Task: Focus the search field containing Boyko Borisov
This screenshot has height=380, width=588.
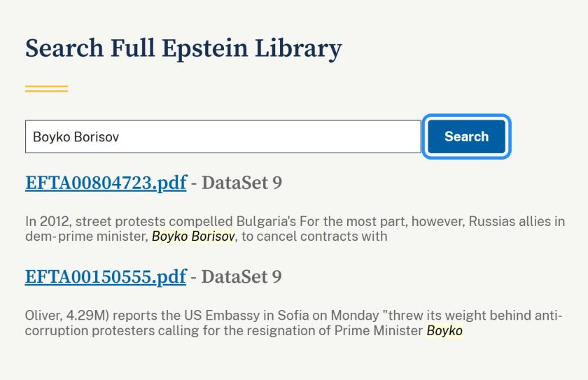Action: pos(223,136)
